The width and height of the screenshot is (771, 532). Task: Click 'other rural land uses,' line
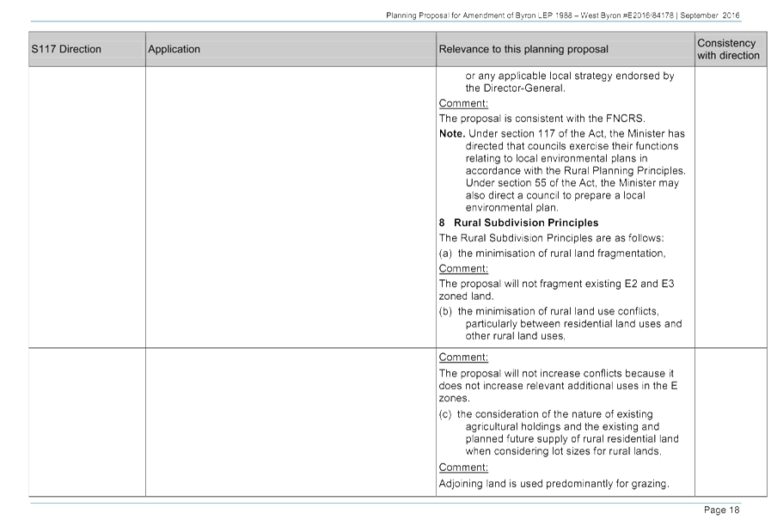[x=516, y=336]
